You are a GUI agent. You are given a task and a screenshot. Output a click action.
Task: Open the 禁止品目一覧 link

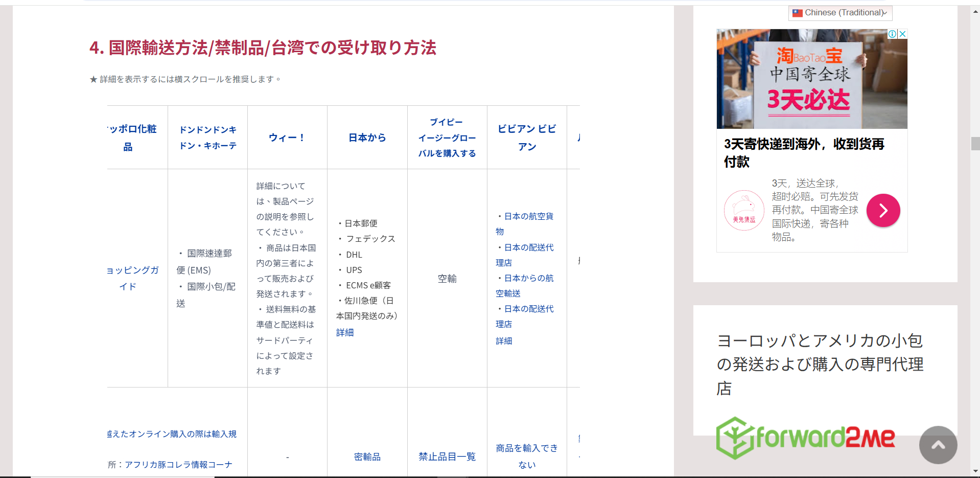[x=447, y=457]
